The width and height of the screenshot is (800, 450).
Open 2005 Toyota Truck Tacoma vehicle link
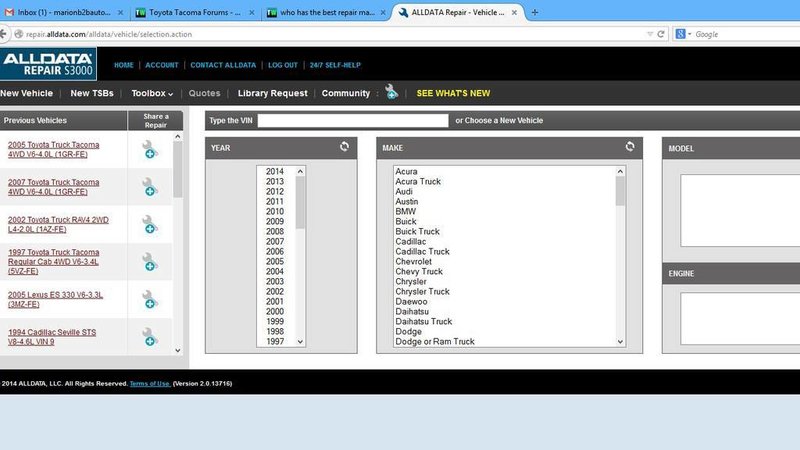(x=54, y=149)
